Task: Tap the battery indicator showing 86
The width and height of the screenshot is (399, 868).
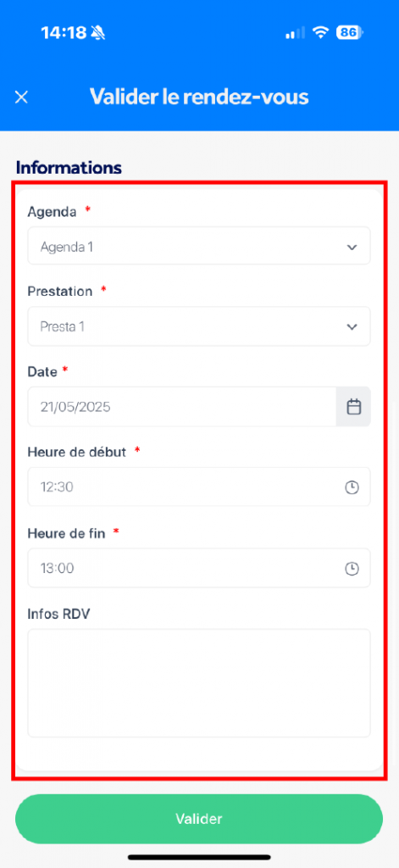Action: pyautogui.click(x=350, y=33)
